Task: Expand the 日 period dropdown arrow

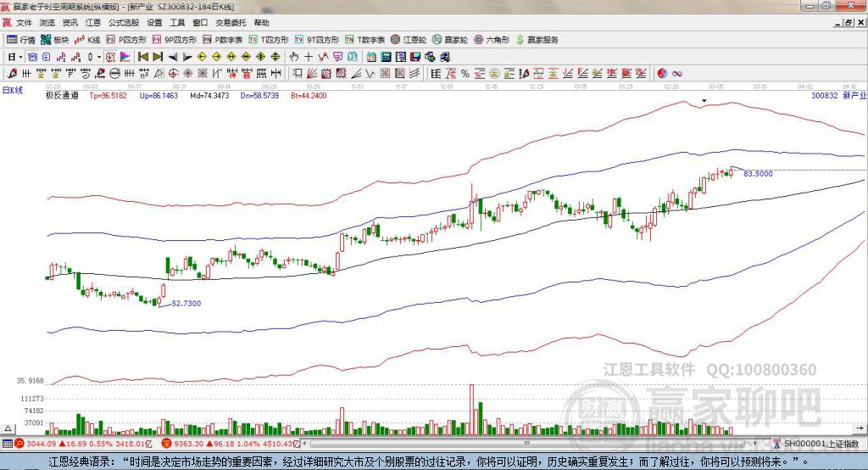Action: (x=20, y=57)
